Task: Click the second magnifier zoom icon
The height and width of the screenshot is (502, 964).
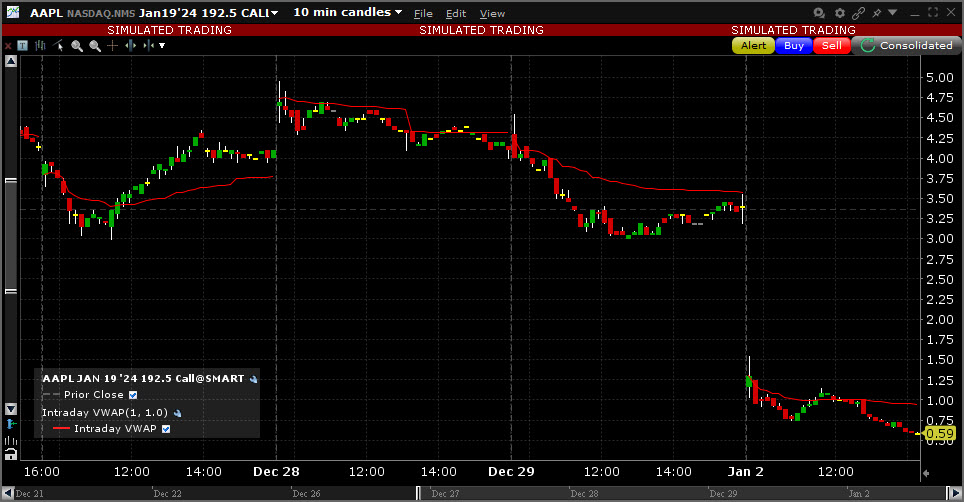Action: [x=95, y=45]
